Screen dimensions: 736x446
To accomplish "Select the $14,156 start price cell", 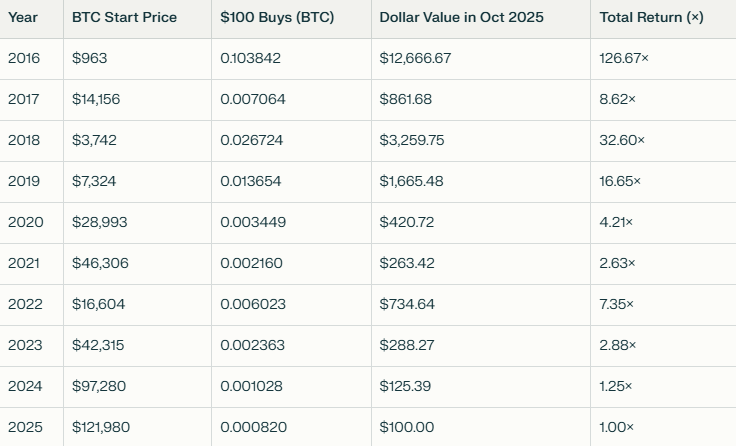I will click(x=95, y=100).
